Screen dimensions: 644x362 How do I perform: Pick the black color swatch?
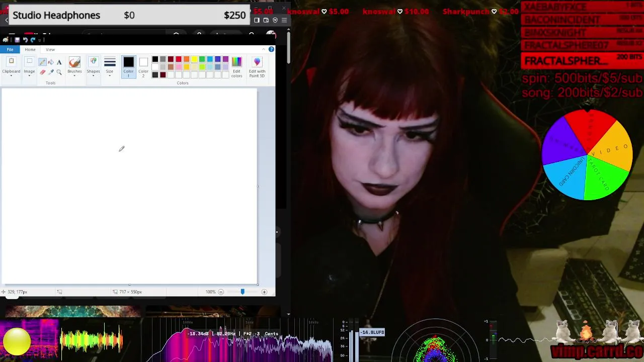(x=155, y=59)
